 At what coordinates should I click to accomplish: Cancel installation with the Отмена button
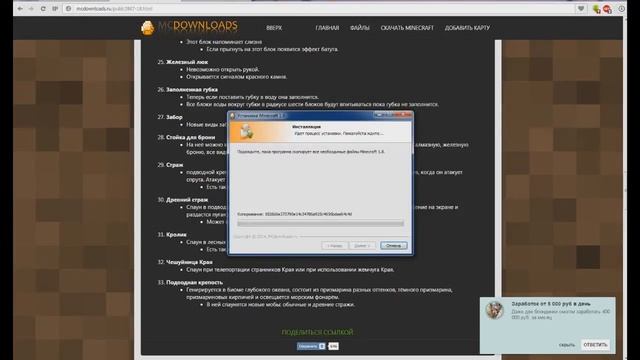point(393,246)
